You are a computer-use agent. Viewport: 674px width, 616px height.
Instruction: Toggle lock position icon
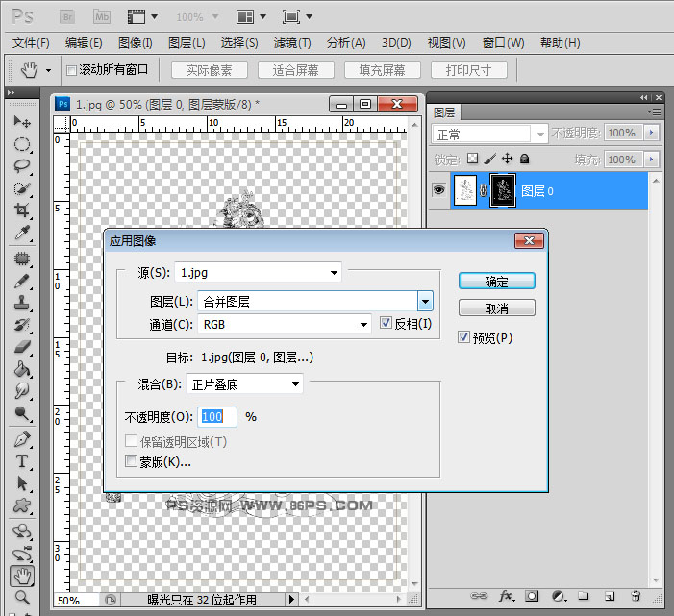pos(508,159)
